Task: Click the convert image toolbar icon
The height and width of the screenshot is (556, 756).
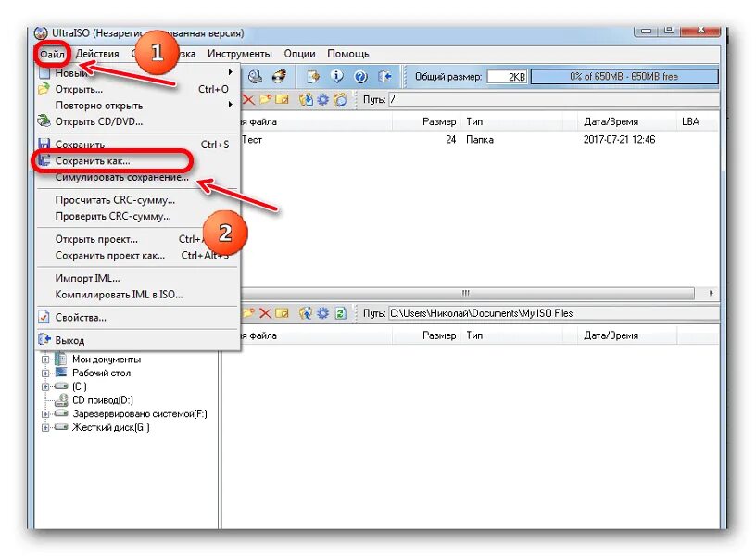Action: pos(313,76)
